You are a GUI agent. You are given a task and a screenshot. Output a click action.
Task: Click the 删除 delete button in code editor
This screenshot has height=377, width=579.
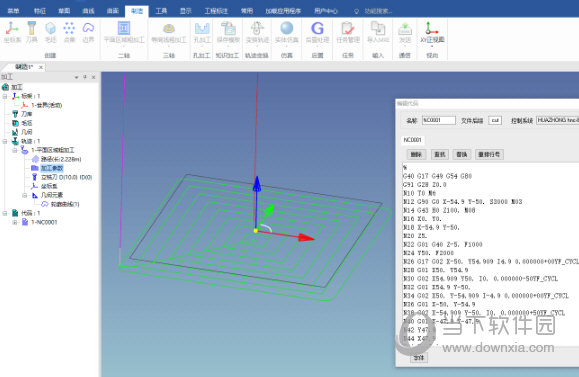click(416, 154)
